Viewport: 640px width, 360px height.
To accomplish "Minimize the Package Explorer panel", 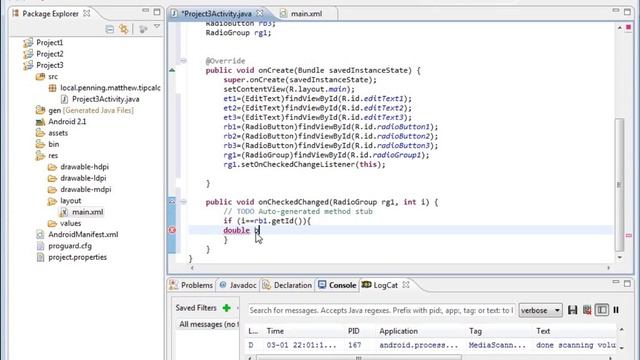I will click(x=146, y=11).
